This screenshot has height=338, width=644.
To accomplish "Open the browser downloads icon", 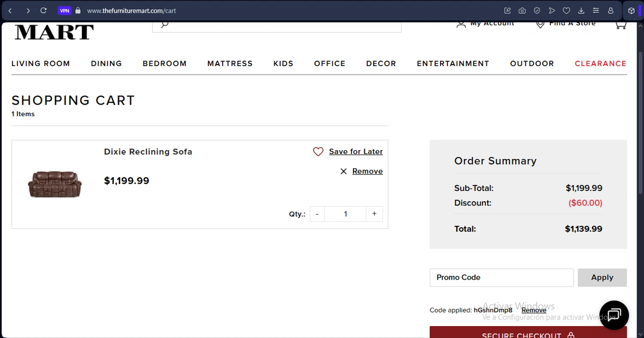I will 581,11.
